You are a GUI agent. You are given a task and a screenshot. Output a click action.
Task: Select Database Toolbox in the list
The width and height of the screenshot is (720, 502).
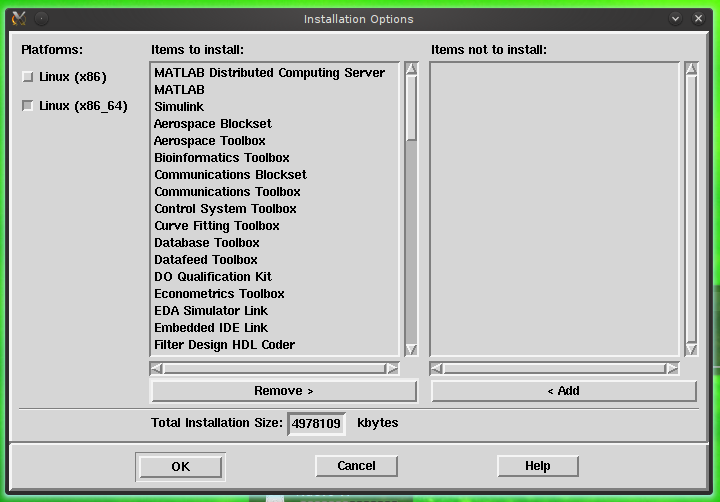tap(274, 243)
